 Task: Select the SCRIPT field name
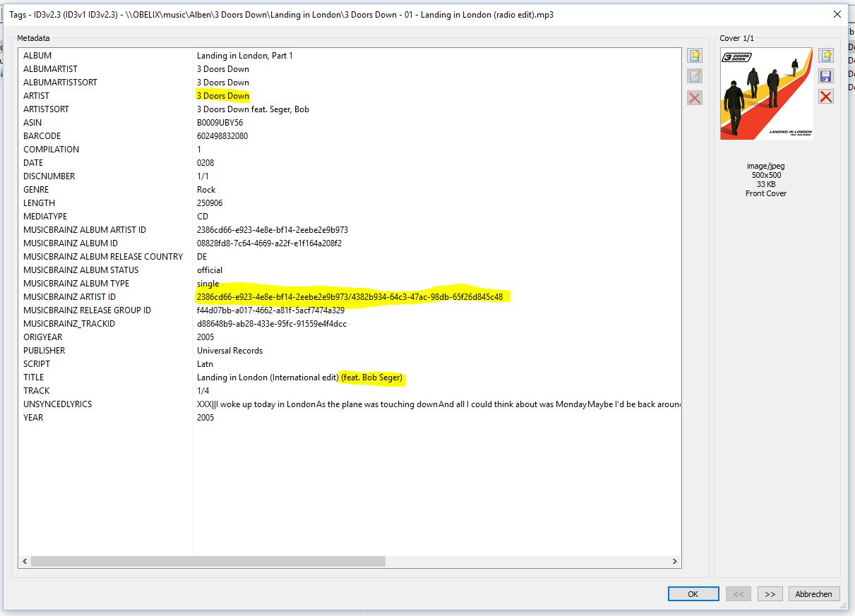click(37, 364)
